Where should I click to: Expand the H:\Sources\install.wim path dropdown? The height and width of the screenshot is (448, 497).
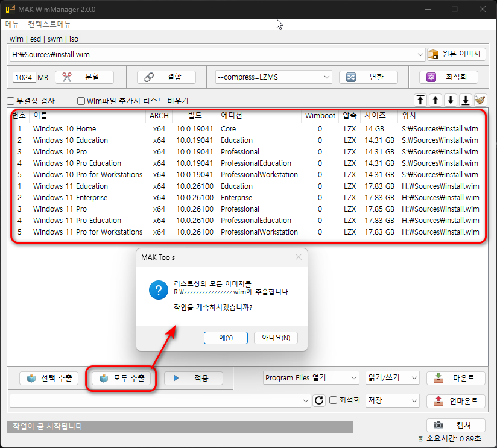coord(420,54)
